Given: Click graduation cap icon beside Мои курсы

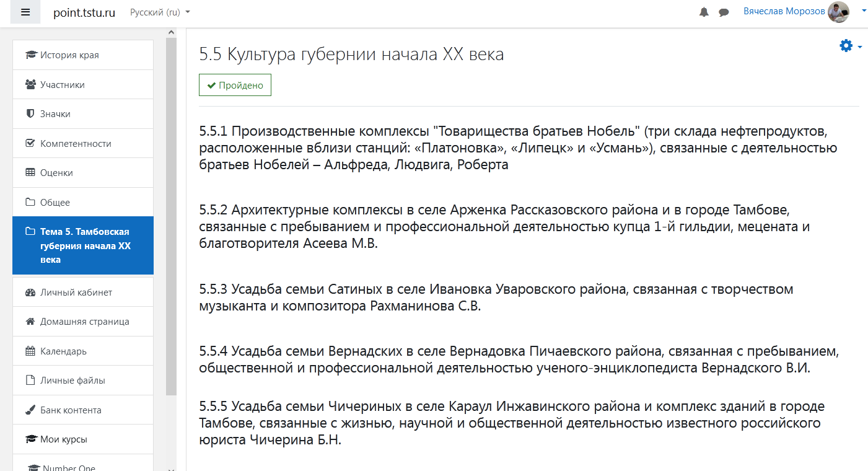Looking at the screenshot, I should 30,439.
